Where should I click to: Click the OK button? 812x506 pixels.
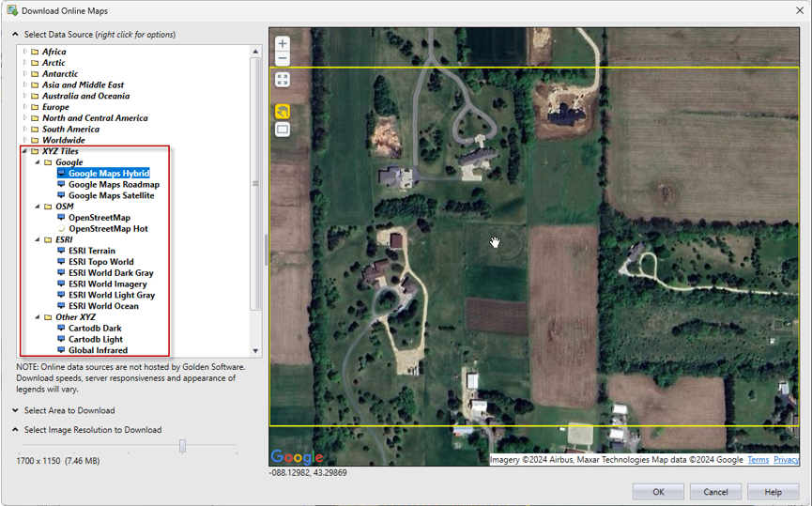(x=657, y=492)
